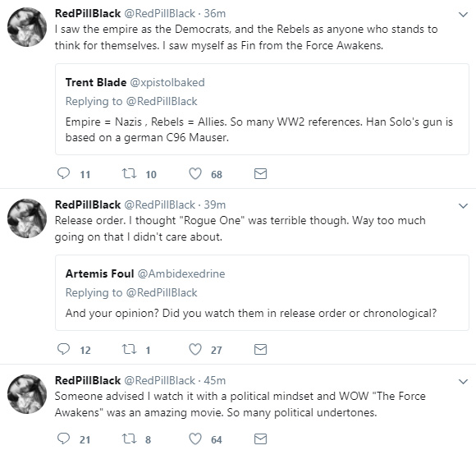Open the 39m timestamp link
The height and width of the screenshot is (450, 476).
click(x=215, y=204)
